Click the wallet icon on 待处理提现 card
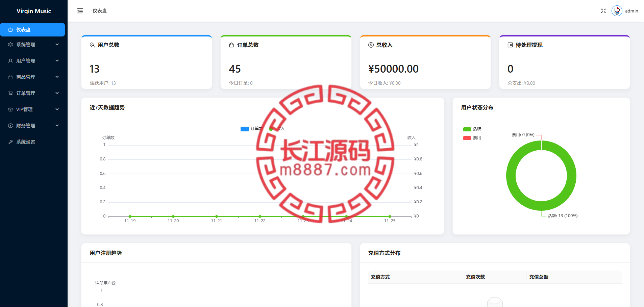 510,45
